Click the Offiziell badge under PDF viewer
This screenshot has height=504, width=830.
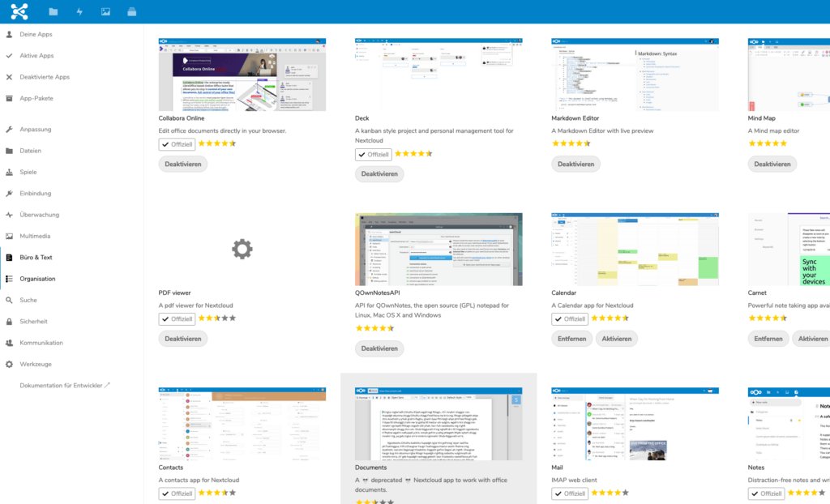[x=177, y=318]
